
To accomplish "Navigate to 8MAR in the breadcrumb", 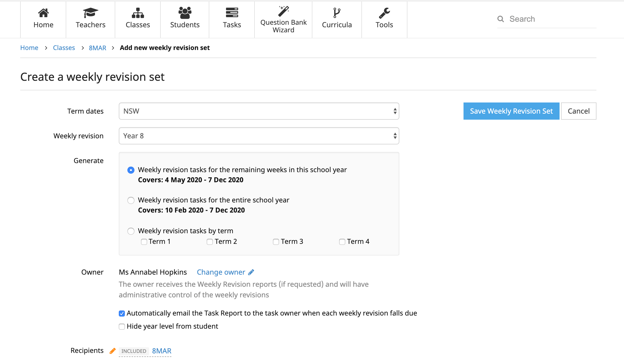I will tap(97, 47).
